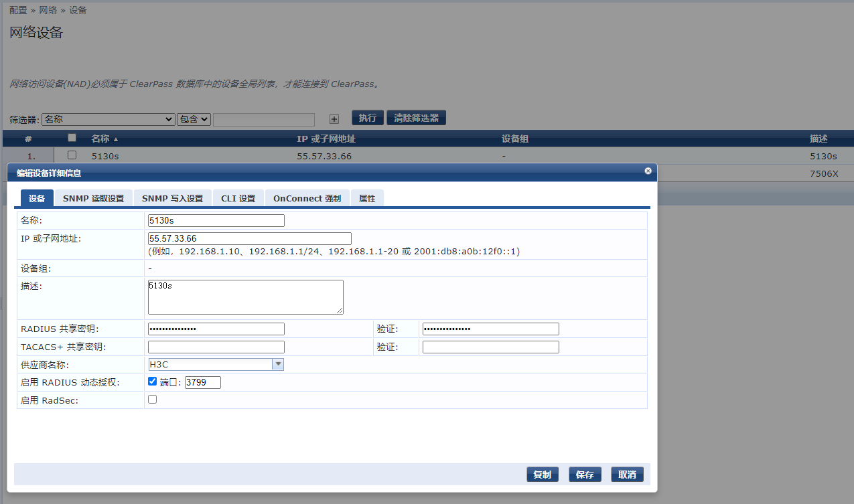The image size is (854, 504).
Task: Click the RADIUS 共享密钥 password field
Action: click(x=216, y=329)
